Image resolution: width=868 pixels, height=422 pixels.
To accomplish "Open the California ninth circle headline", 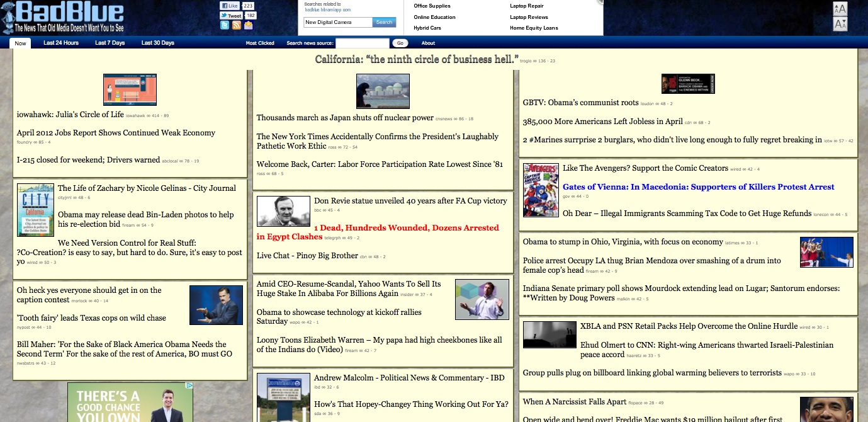I will [x=417, y=59].
